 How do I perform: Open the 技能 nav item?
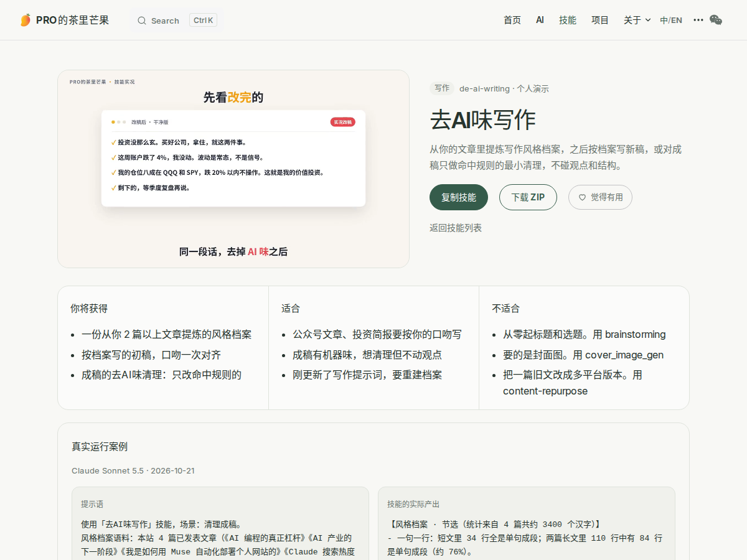(568, 20)
